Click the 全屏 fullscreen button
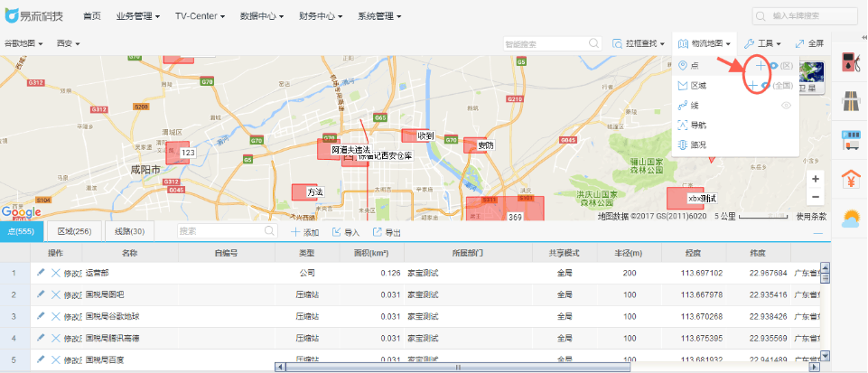The image size is (868, 373). pyautogui.click(x=810, y=43)
